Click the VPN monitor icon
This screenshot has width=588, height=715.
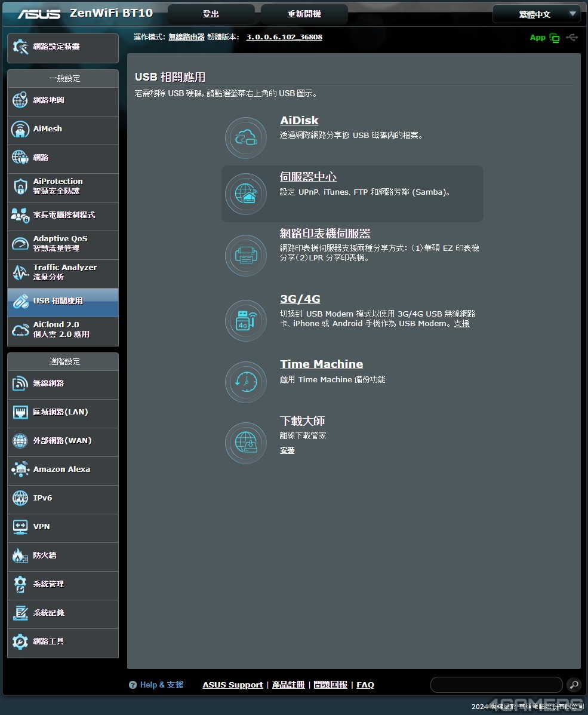click(x=20, y=527)
